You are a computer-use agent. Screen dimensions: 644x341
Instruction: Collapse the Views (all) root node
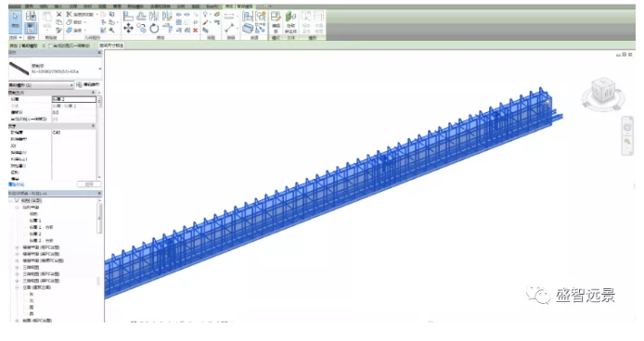click(x=11, y=201)
